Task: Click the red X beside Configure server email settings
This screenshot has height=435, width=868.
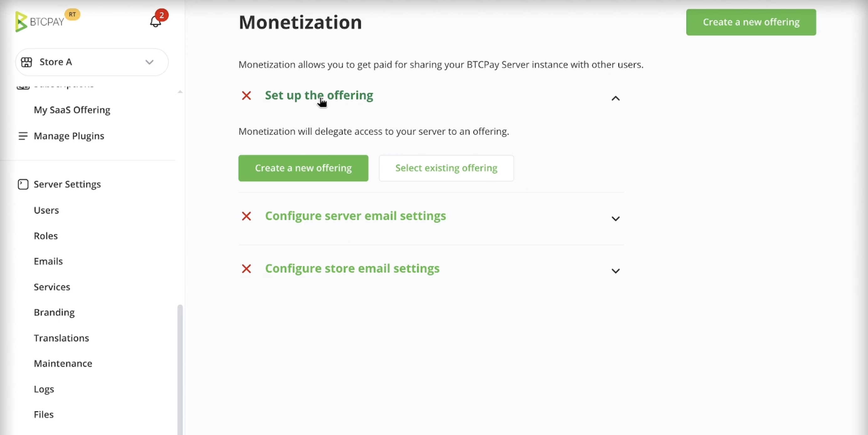Action: [246, 216]
